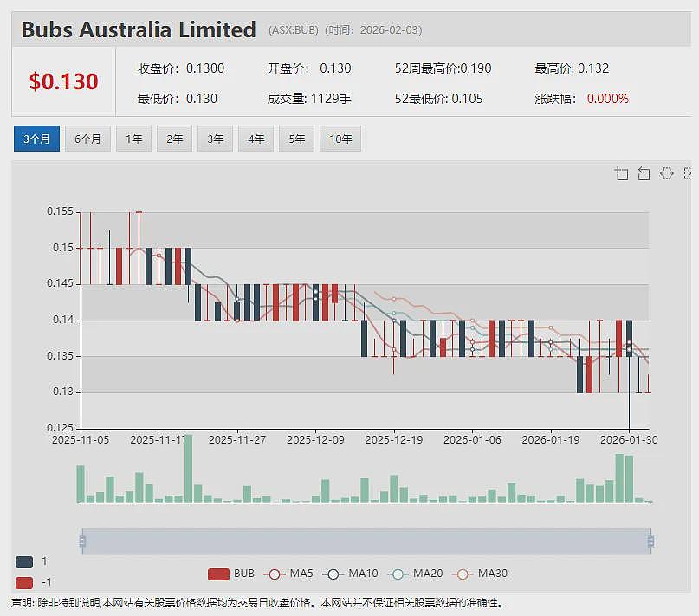Click the 开盘价: 0.130 value

coord(309,68)
